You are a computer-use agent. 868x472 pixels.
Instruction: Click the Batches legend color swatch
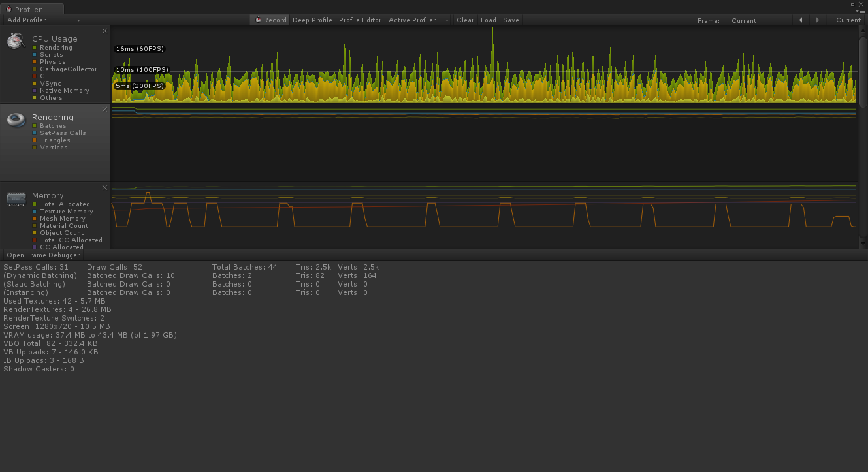[x=34, y=126]
